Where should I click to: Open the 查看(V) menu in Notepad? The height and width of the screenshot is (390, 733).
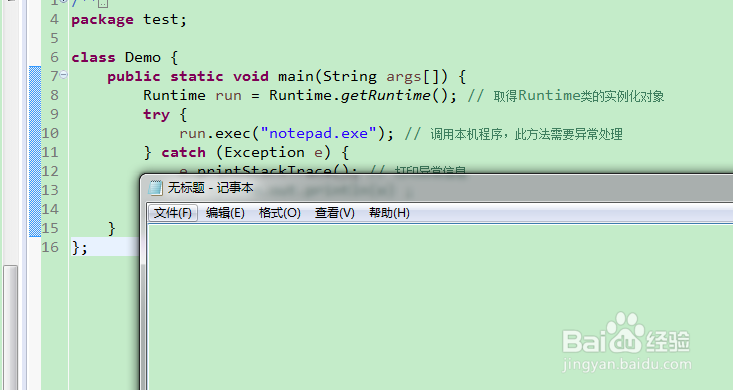335,213
